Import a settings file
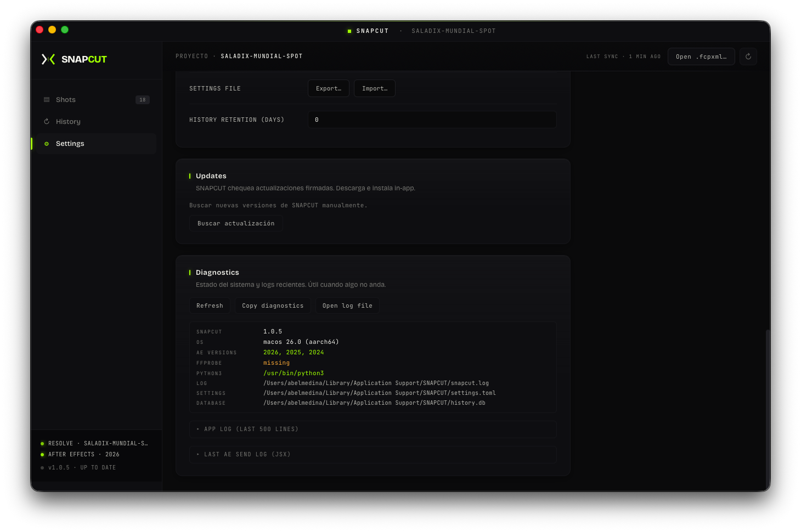The image size is (801, 532). (x=375, y=88)
